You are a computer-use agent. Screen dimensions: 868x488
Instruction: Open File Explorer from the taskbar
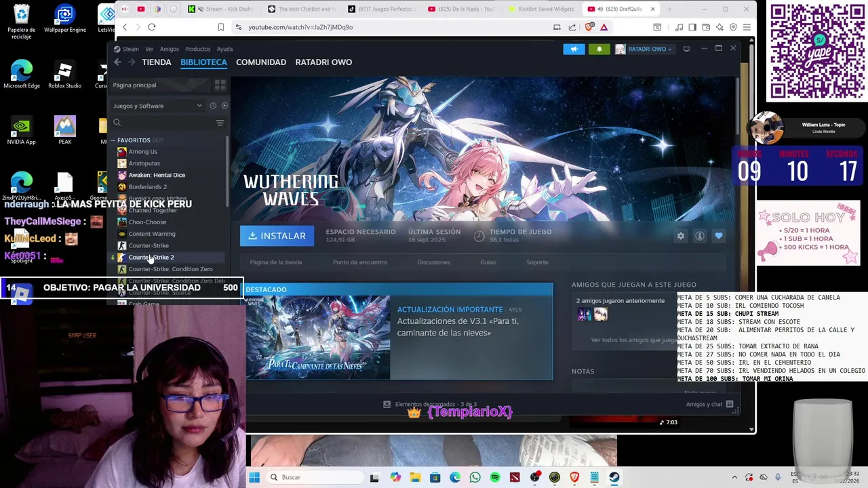coord(415,477)
